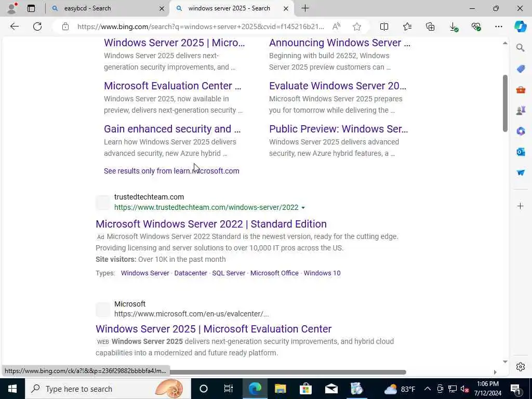Close the easybcd - Search tab
This screenshot has width=532, height=399.
point(162,8)
